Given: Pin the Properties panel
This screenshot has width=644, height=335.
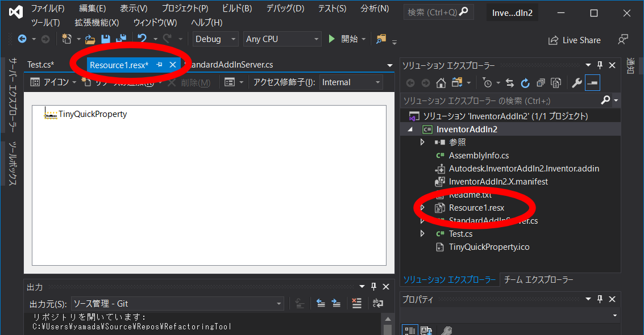Looking at the screenshot, I should pyautogui.click(x=600, y=299).
